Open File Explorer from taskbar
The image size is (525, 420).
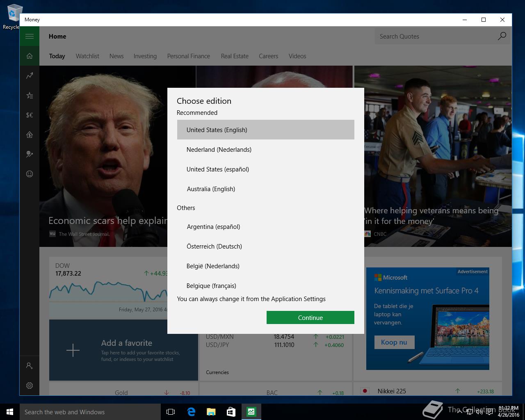211,412
